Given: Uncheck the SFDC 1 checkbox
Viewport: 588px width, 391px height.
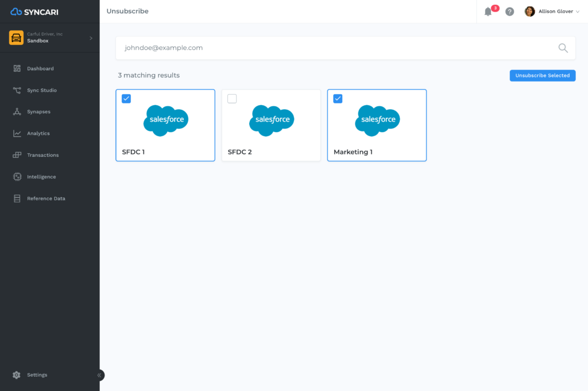Looking at the screenshot, I should (x=126, y=99).
